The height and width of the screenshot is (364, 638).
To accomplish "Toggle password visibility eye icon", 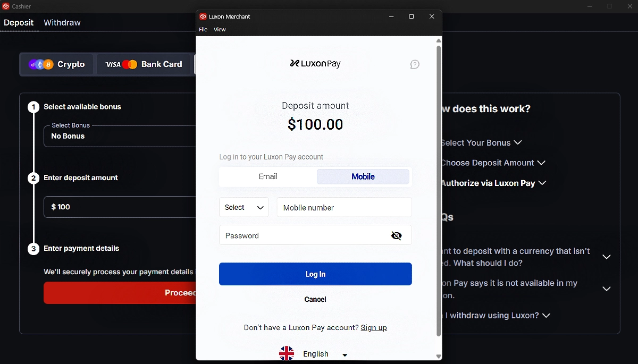I will (x=396, y=235).
